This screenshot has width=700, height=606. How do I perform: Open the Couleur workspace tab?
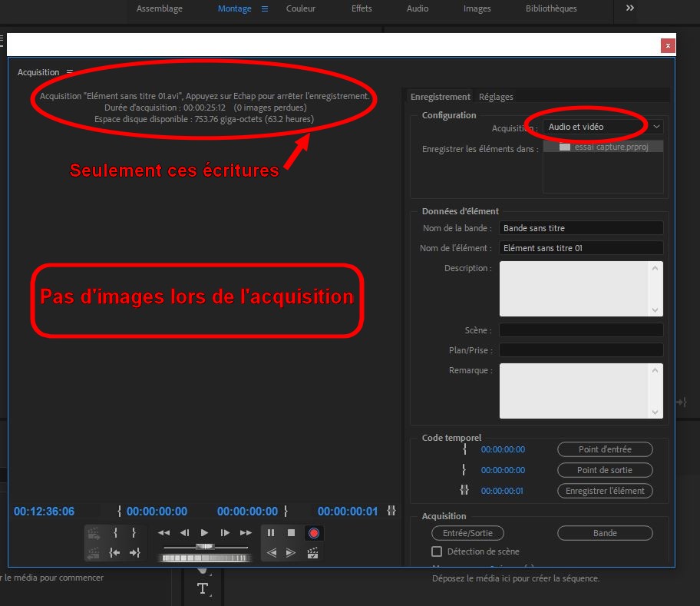(300, 8)
